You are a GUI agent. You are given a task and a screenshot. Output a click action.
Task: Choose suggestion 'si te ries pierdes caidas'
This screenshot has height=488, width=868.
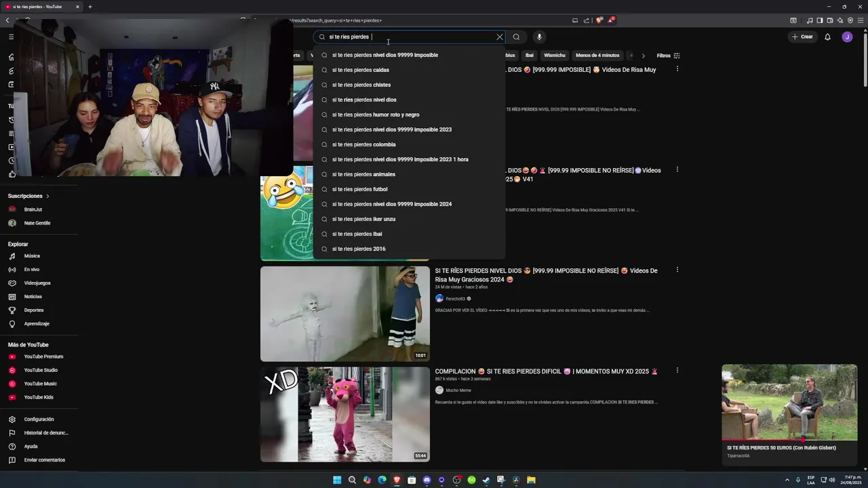point(409,70)
